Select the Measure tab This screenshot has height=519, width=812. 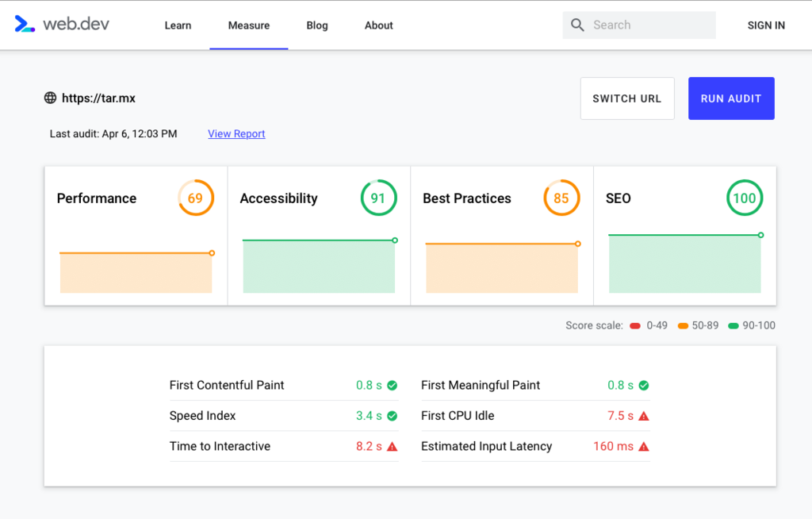248,25
